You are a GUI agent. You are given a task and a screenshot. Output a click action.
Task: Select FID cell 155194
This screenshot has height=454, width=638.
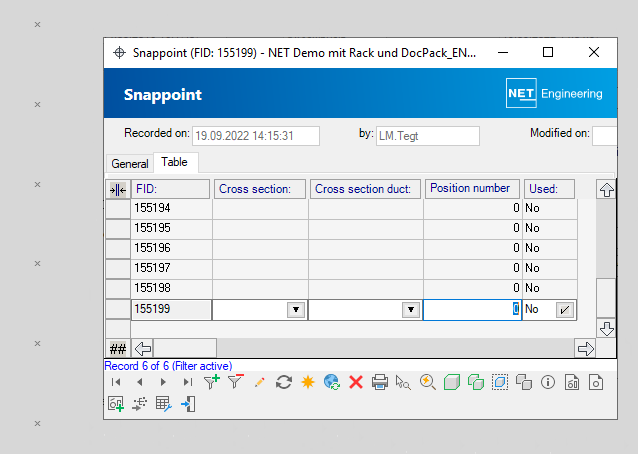[171, 208]
